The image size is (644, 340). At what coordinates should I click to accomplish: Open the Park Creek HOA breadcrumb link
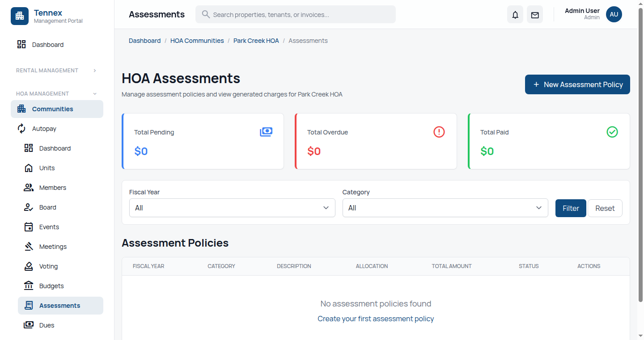coord(256,41)
